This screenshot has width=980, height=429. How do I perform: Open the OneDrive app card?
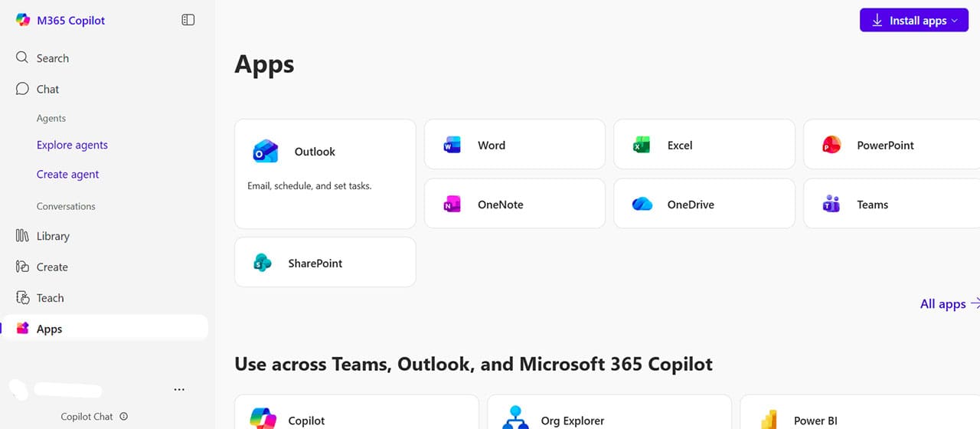704,205
